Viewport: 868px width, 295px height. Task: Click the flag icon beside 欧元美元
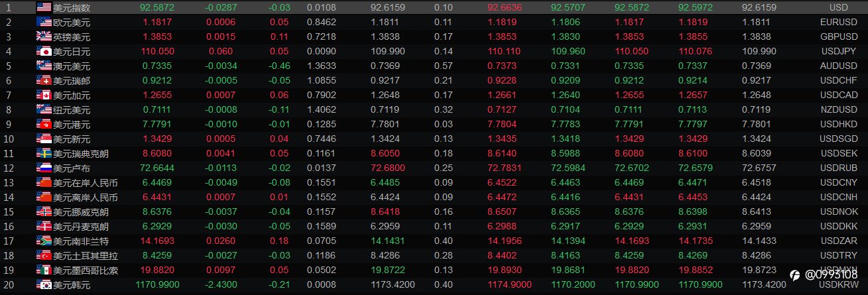tap(44, 22)
